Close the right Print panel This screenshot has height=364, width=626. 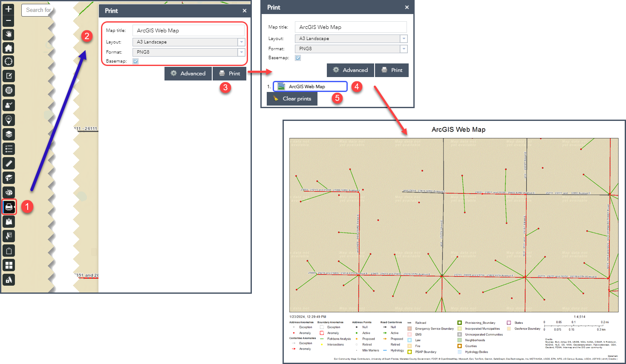(x=407, y=7)
